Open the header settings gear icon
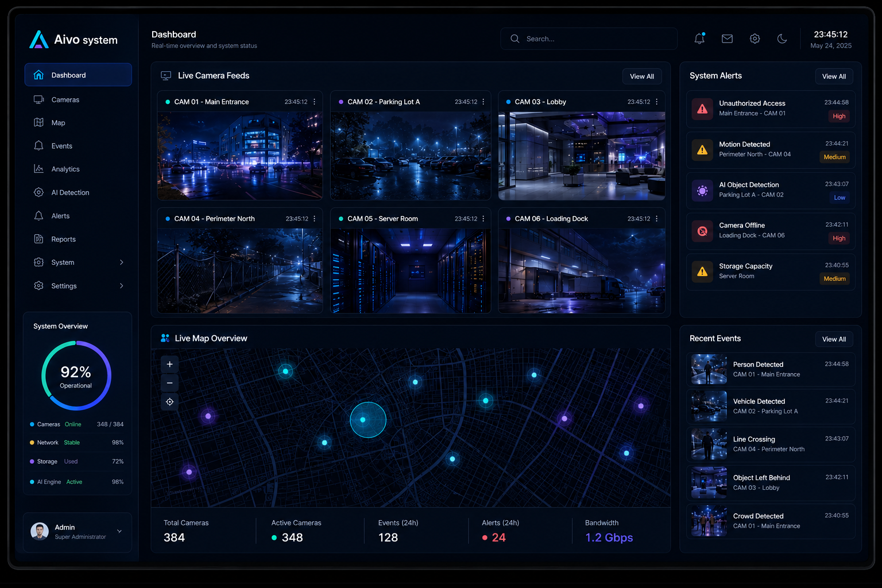 click(x=755, y=38)
